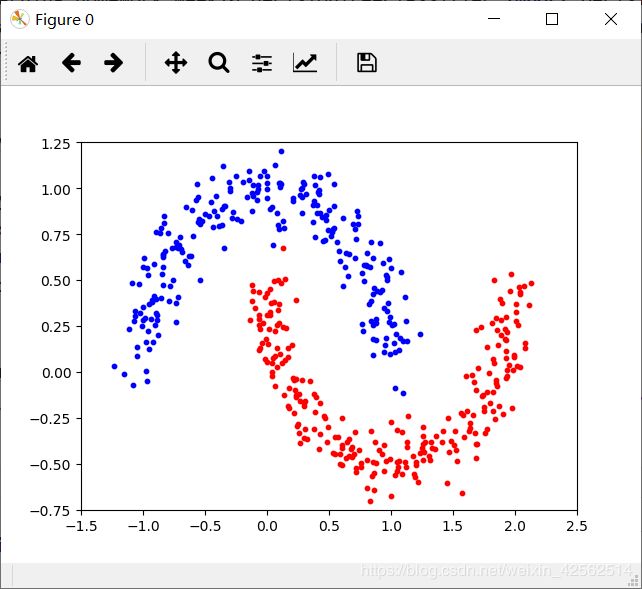This screenshot has width=642, height=589.
Task: Click the Figure 0 title text
Action: [65, 20]
